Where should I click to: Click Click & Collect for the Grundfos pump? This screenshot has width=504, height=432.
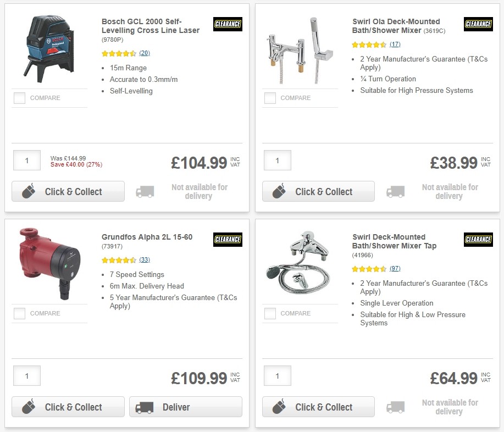click(x=68, y=407)
